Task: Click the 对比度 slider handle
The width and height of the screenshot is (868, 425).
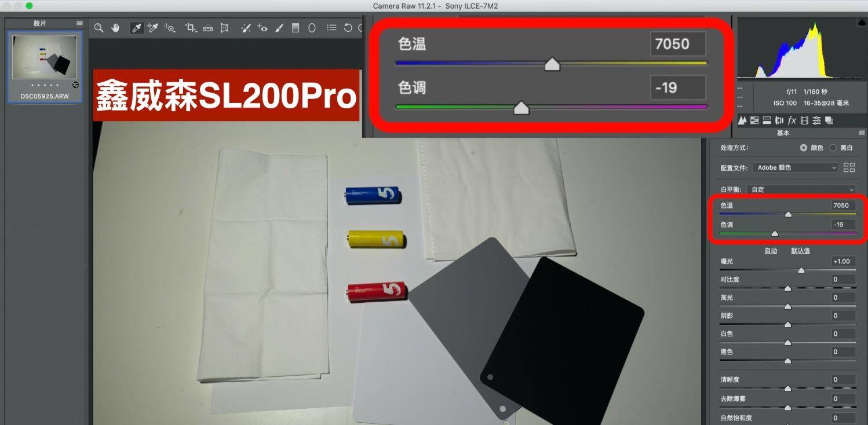Action: (788, 288)
